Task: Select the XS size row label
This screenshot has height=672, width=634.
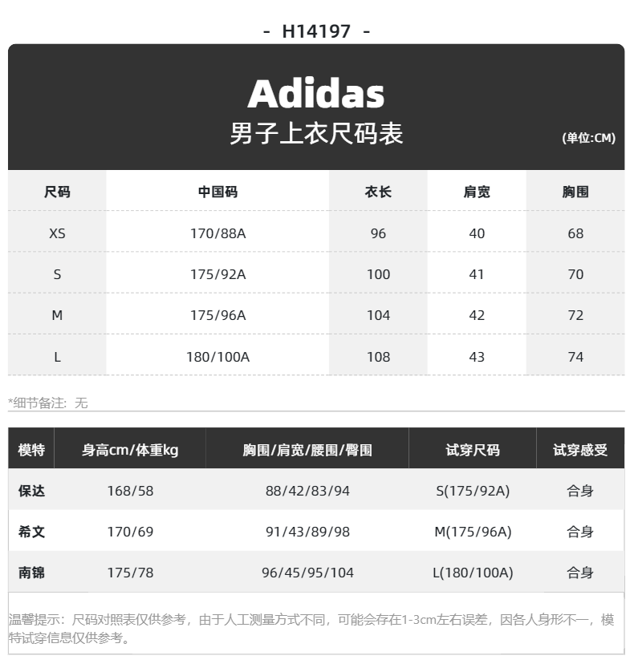Action: (x=57, y=233)
